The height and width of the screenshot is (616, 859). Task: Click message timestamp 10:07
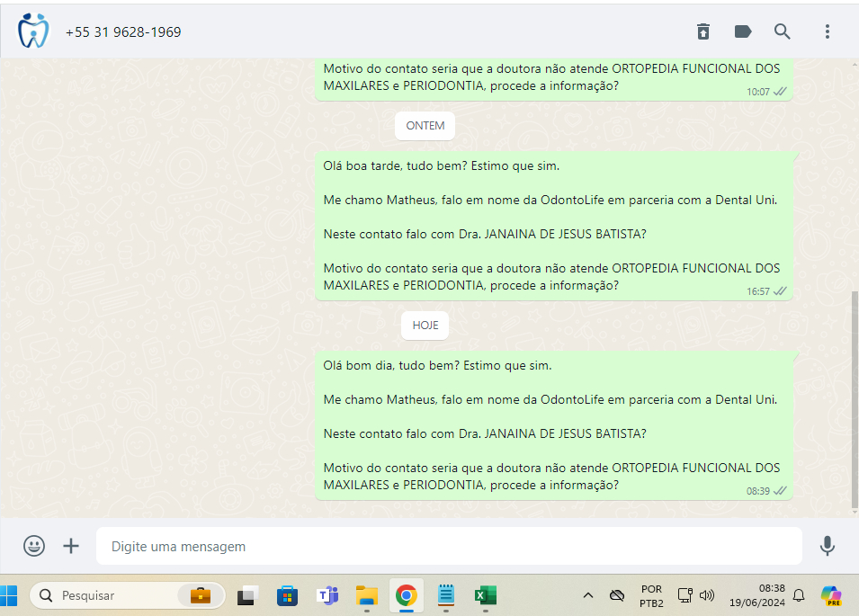coord(757,92)
